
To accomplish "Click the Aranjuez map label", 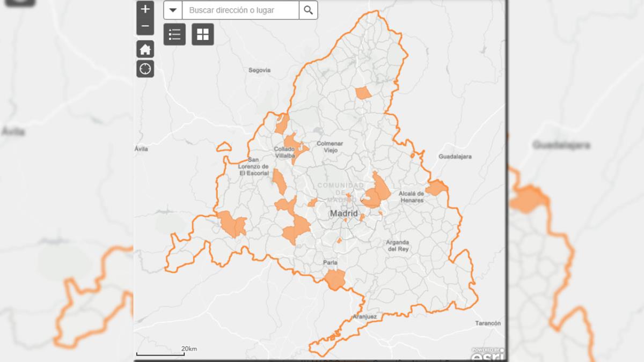I will [365, 317].
